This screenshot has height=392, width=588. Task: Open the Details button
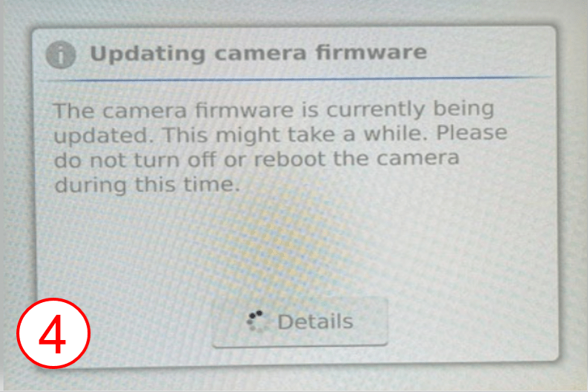(x=300, y=322)
